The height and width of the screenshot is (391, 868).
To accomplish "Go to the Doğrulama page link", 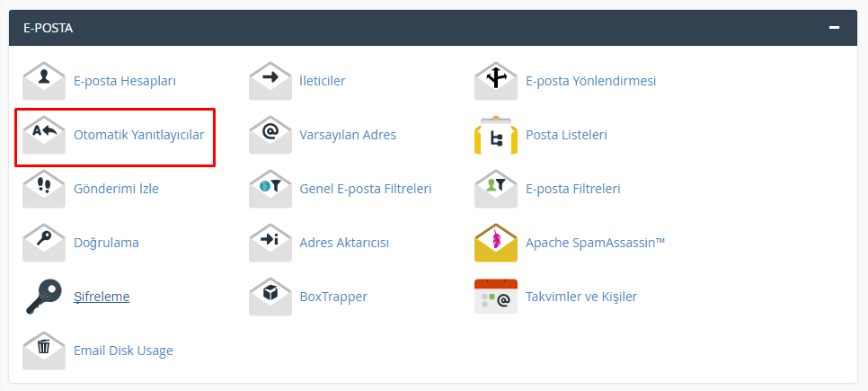I will [x=106, y=243].
